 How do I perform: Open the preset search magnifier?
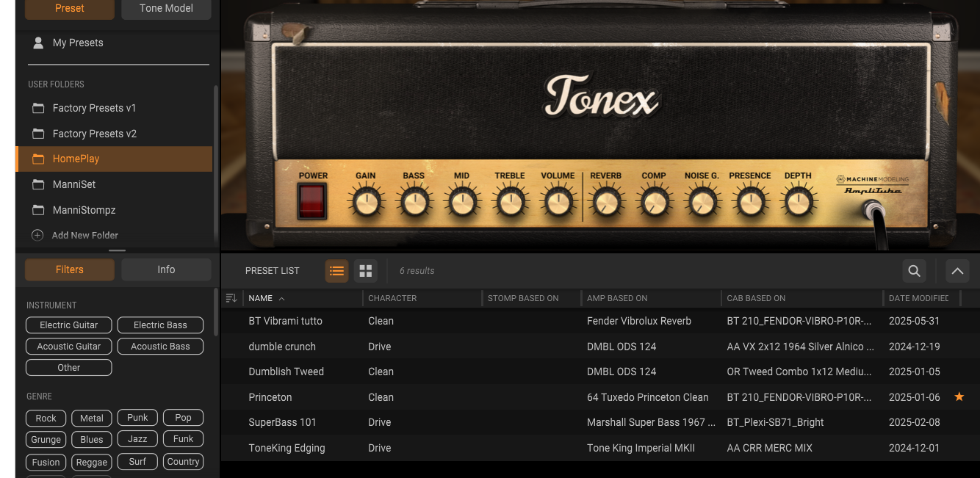coord(914,271)
